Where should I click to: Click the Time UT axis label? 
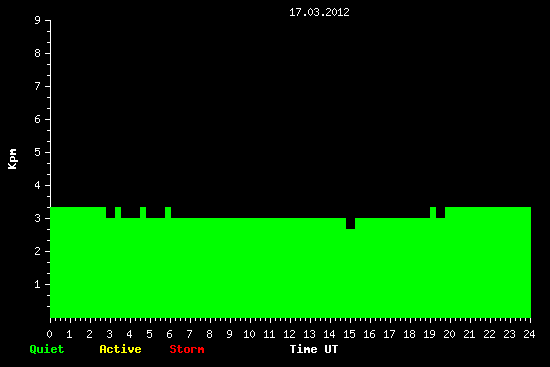click(x=314, y=349)
